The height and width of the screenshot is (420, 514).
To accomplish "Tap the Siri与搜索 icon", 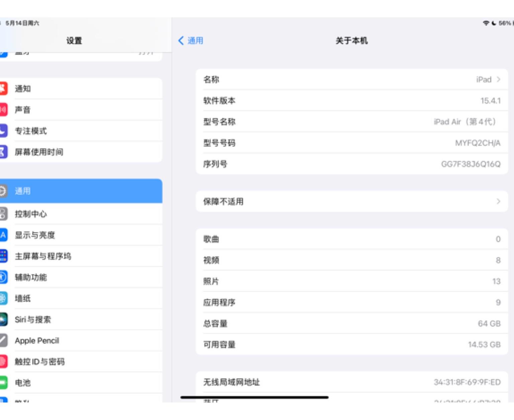I will point(3,319).
